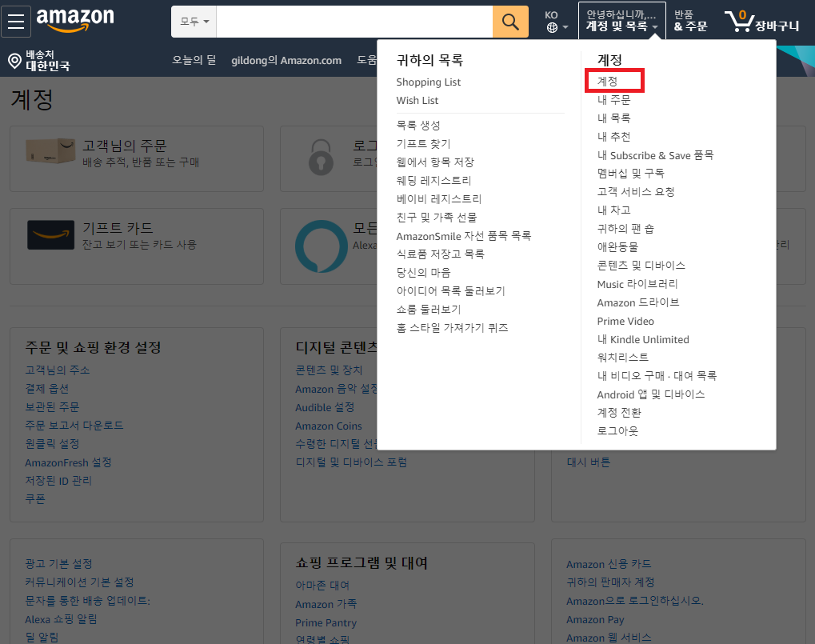
Task: Select 목록 생성 menu item
Action: (x=417, y=126)
